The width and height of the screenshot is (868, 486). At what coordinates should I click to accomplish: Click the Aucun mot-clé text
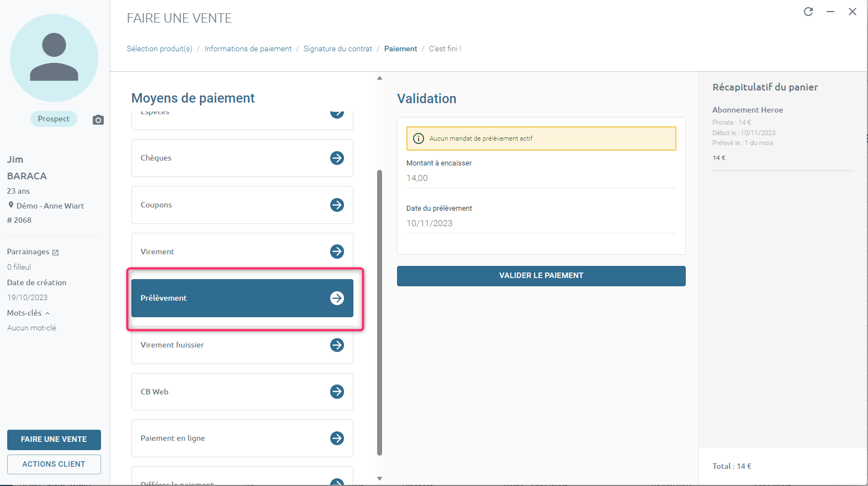coord(31,328)
